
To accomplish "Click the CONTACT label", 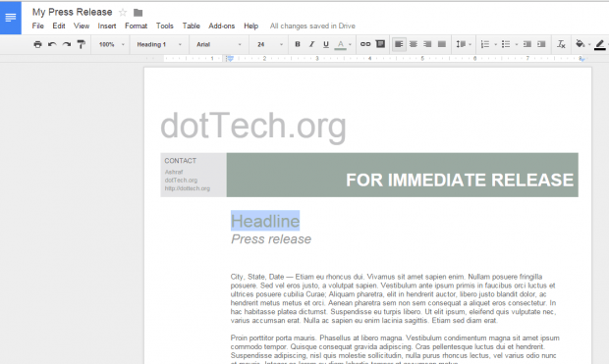I will (180, 161).
